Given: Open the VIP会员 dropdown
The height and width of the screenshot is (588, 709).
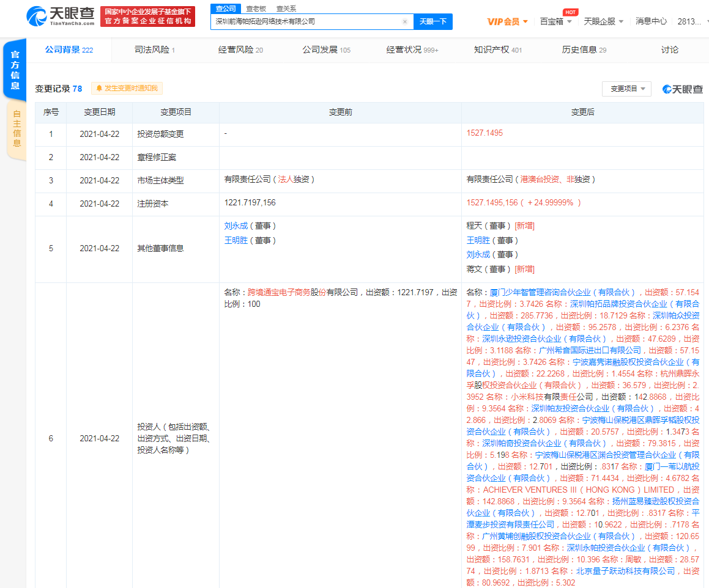Looking at the screenshot, I should [508, 21].
